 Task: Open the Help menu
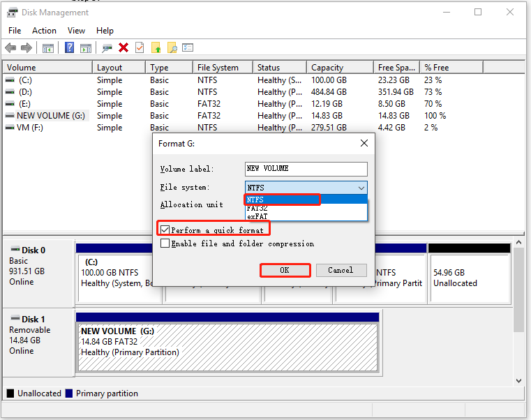pos(105,31)
